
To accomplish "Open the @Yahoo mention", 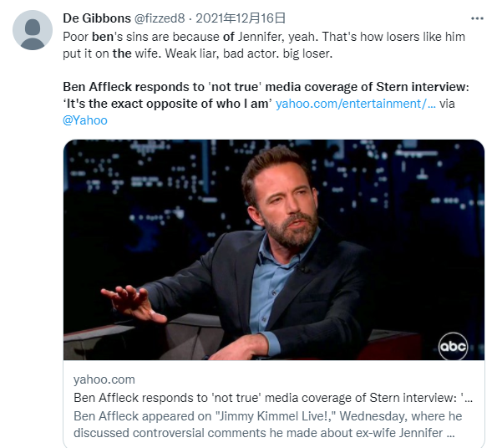I will (x=85, y=120).
